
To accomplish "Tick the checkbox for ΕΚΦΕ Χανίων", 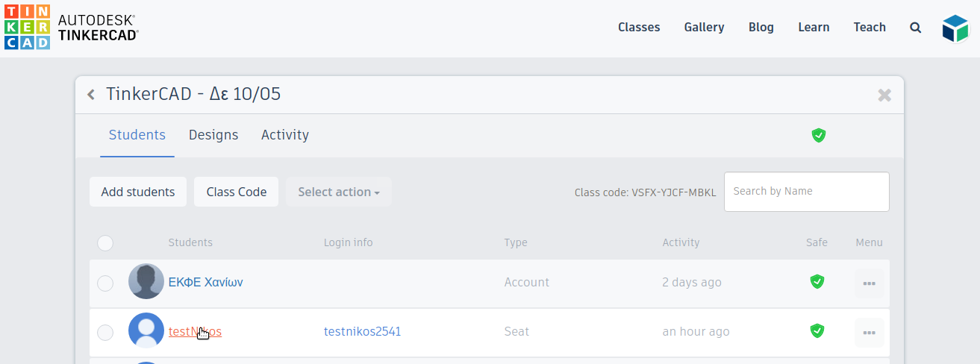I will (x=105, y=283).
